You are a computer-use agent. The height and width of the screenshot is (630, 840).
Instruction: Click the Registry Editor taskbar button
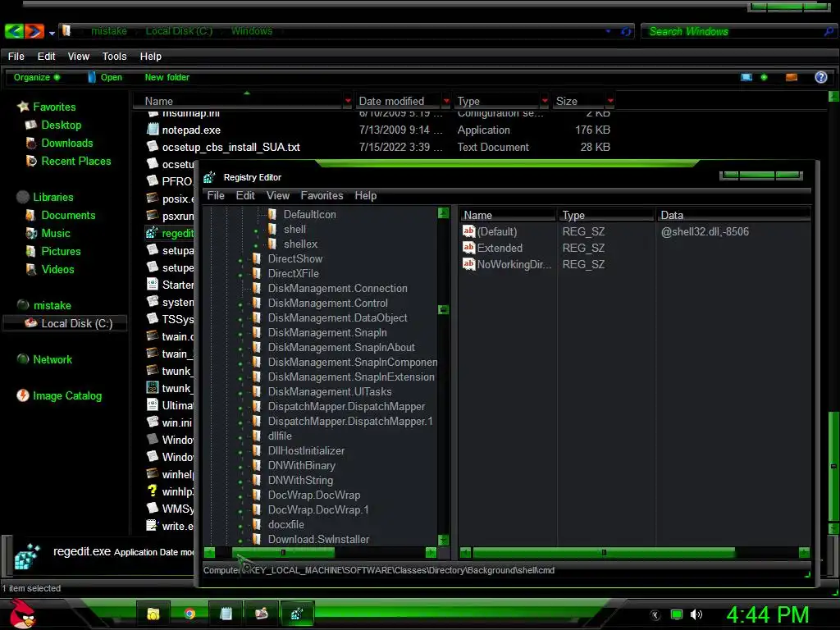(296, 614)
